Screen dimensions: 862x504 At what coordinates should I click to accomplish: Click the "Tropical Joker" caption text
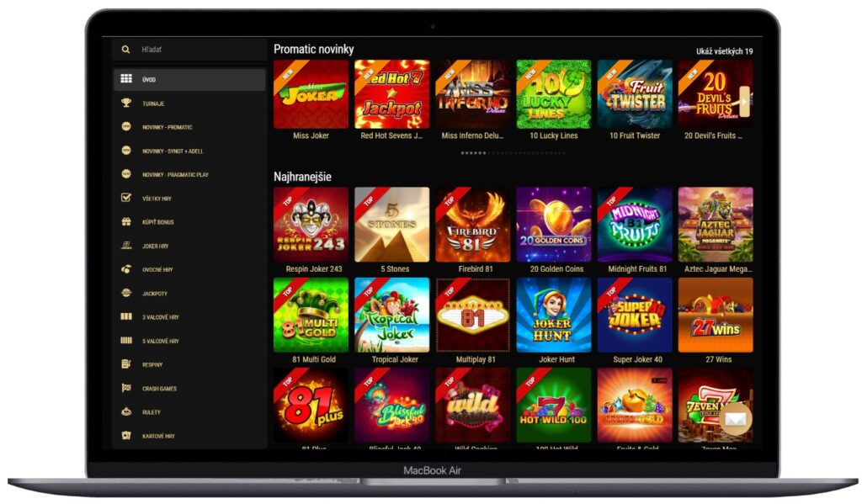pos(395,359)
